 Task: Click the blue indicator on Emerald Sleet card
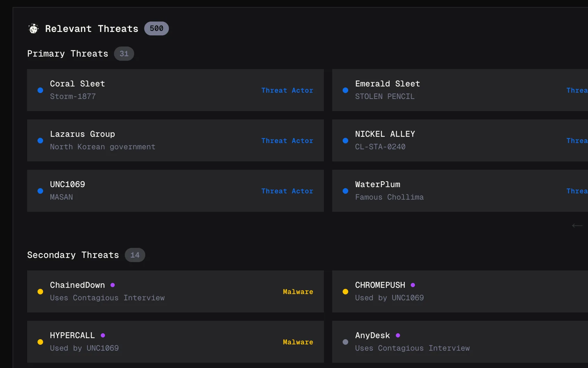click(345, 90)
